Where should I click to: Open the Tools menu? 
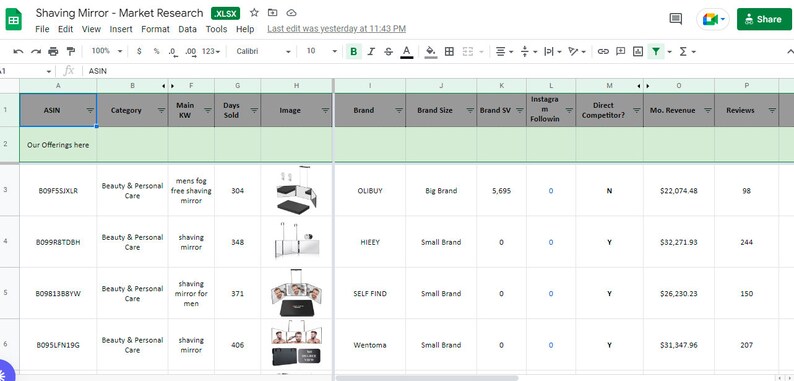(216, 29)
